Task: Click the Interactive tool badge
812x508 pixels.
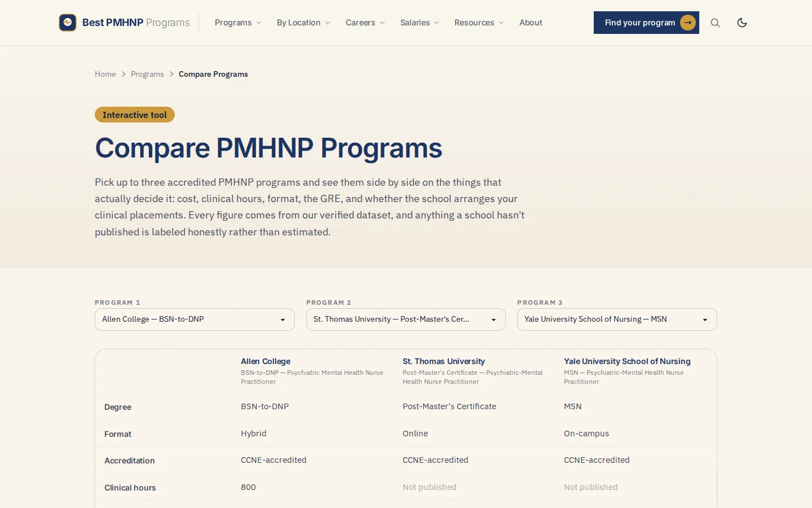Action: [135, 115]
